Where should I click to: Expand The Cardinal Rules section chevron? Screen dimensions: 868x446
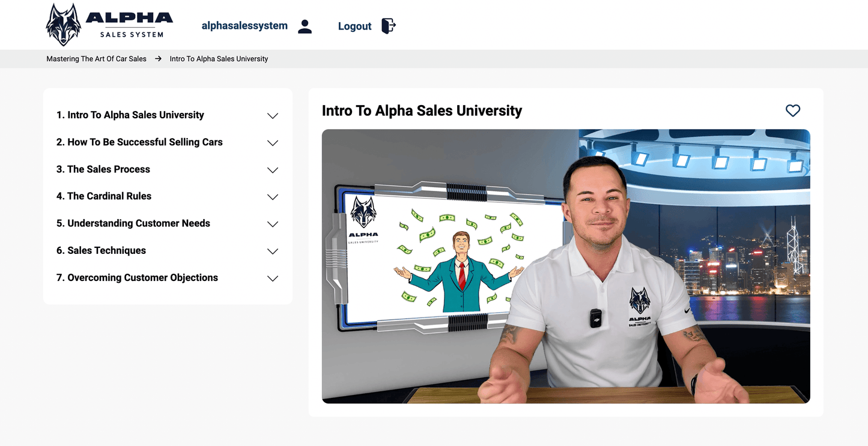(x=273, y=197)
